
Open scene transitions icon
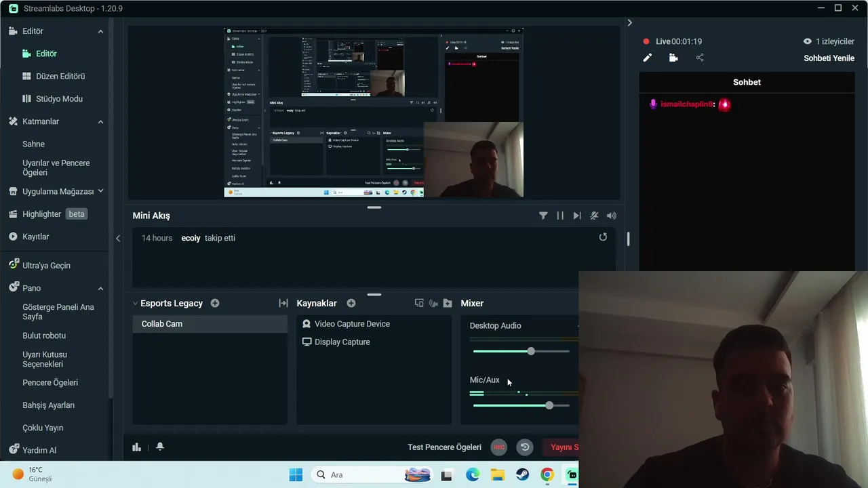pos(283,303)
